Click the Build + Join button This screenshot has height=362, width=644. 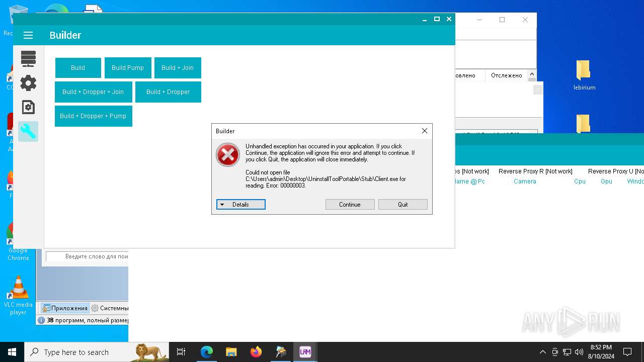(x=178, y=68)
